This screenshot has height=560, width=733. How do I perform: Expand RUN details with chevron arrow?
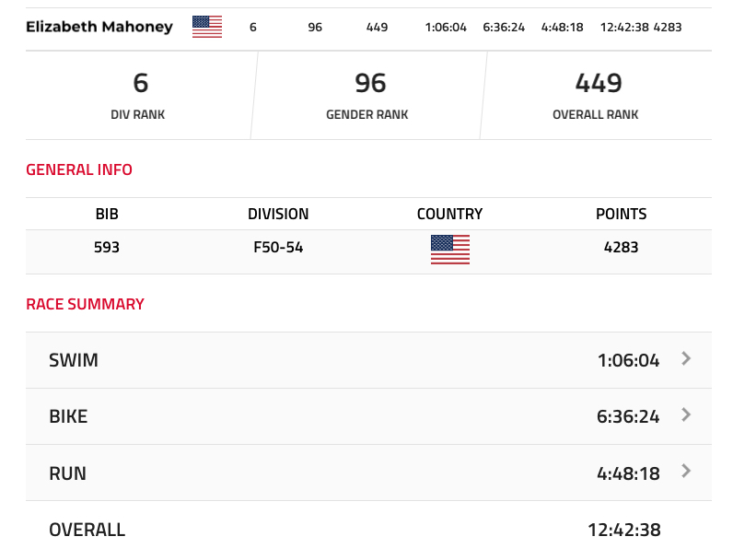tap(686, 471)
